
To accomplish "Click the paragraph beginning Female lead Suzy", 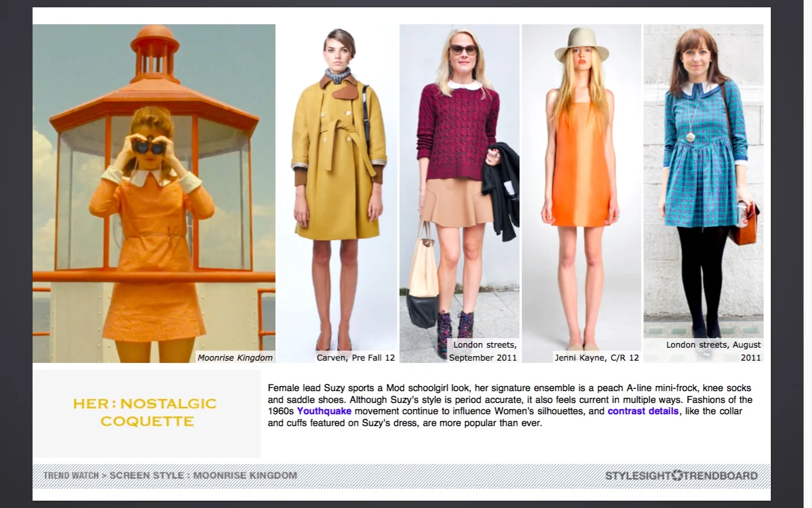I will (510, 405).
